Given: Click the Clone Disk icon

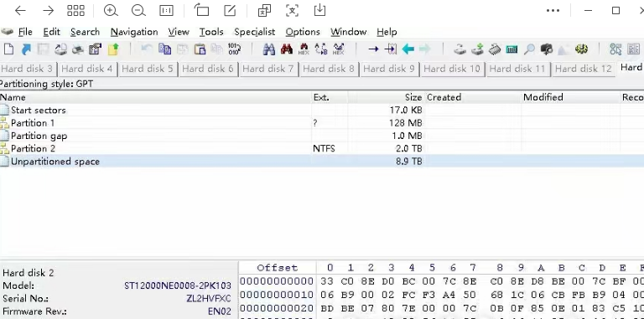Looking at the screenshot, I should (x=460, y=49).
